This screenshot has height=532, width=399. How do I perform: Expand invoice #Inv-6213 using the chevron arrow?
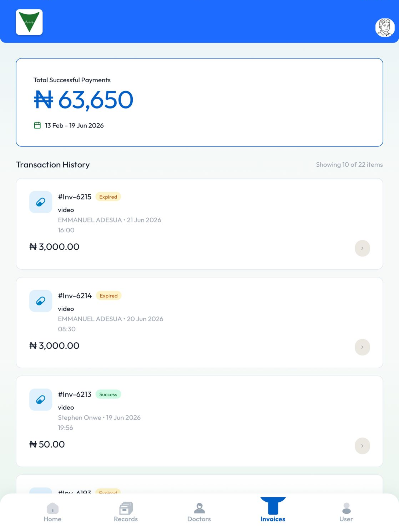362,446
